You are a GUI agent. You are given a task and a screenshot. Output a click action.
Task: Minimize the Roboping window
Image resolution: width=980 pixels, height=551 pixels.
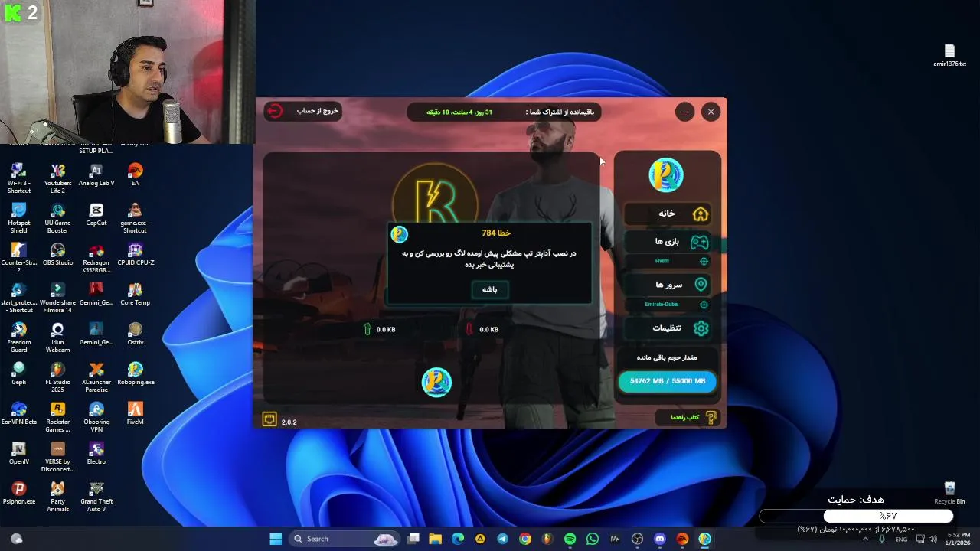pos(684,112)
